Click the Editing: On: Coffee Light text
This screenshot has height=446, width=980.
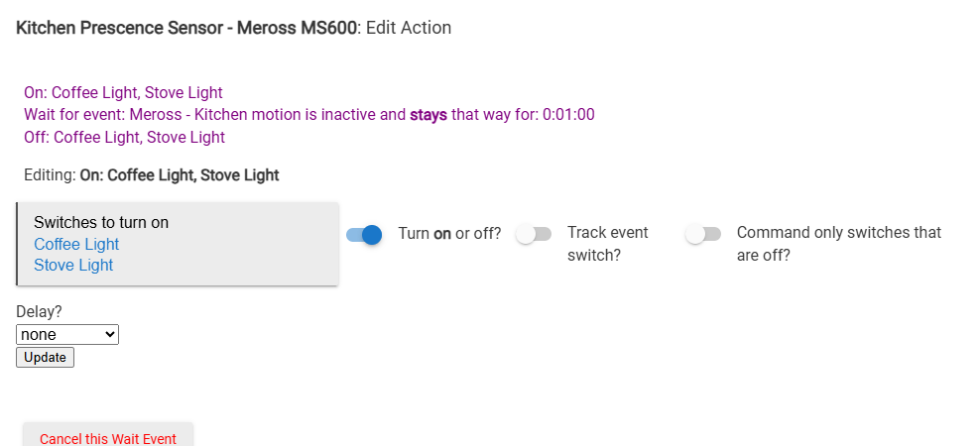[151, 175]
